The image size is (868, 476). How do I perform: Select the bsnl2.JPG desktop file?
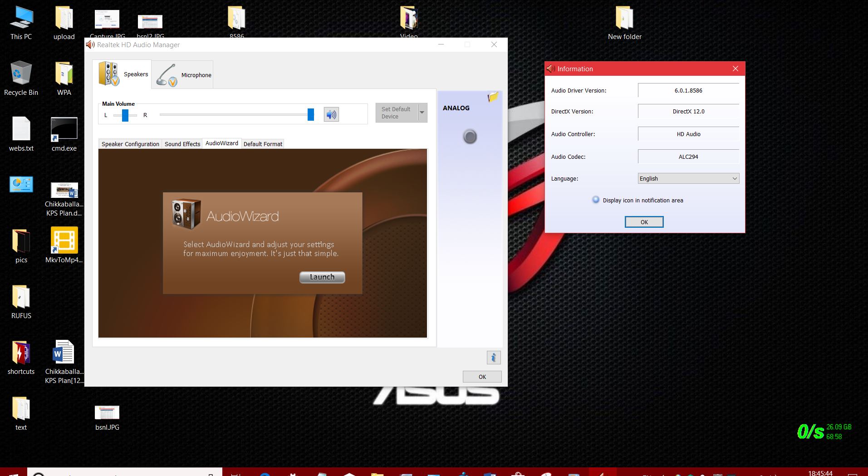[x=150, y=25]
